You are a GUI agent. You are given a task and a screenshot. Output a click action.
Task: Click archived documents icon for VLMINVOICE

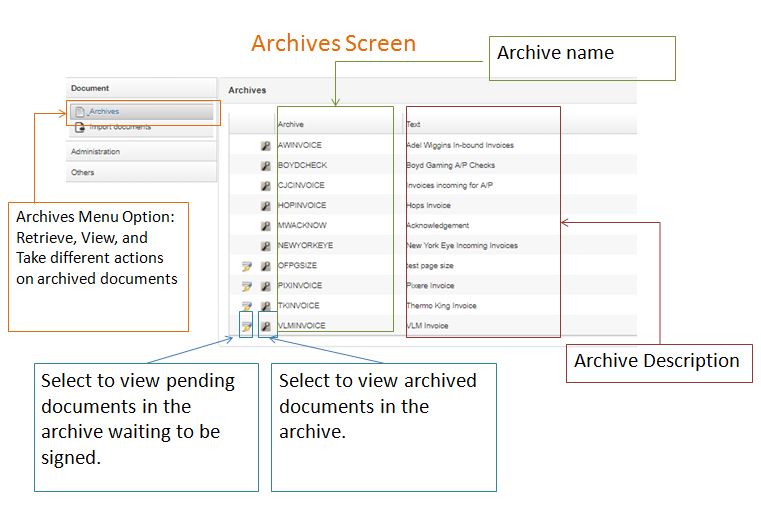266,325
